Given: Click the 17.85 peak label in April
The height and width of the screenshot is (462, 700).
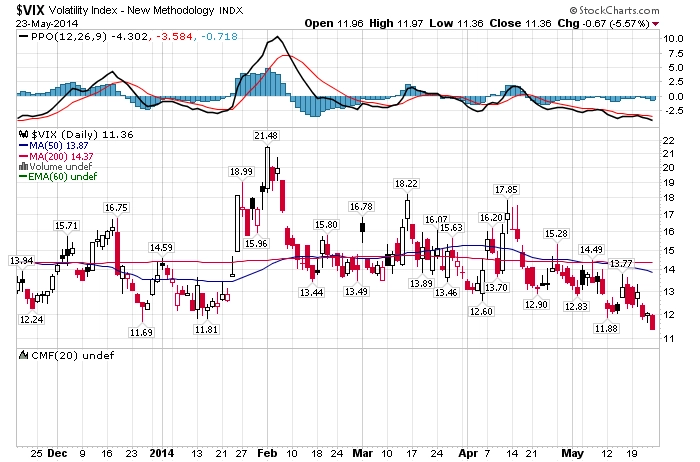Looking at the screenshot, I should [506, 190].
